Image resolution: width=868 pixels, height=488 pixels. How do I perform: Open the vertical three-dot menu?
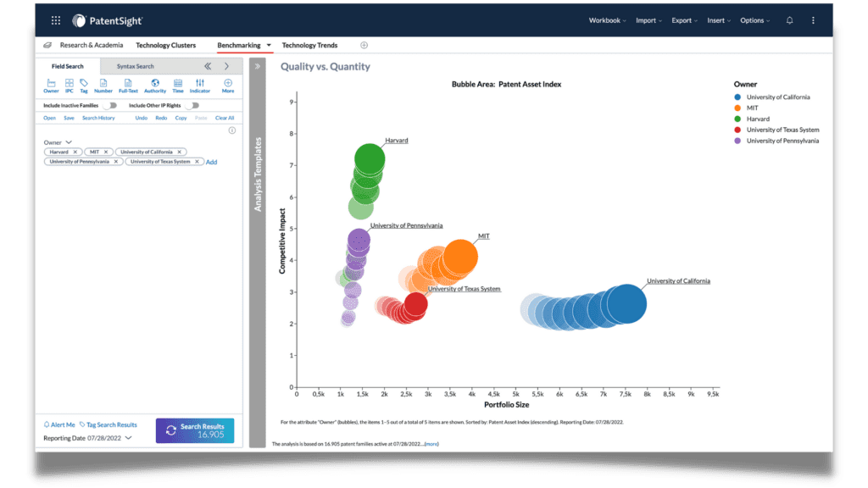(x=813, y=20)
